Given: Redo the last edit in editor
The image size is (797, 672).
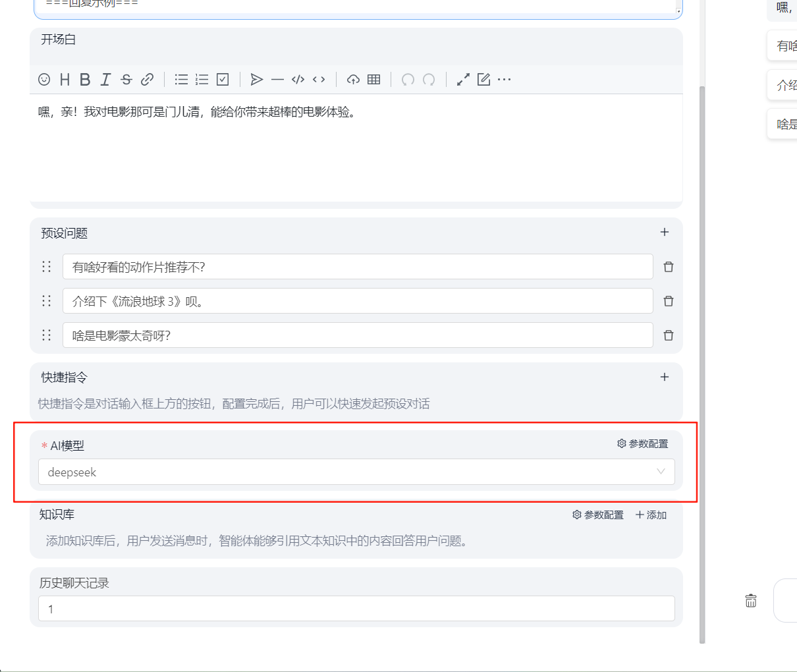Looking at the screenshot, I should coord(429,80).
